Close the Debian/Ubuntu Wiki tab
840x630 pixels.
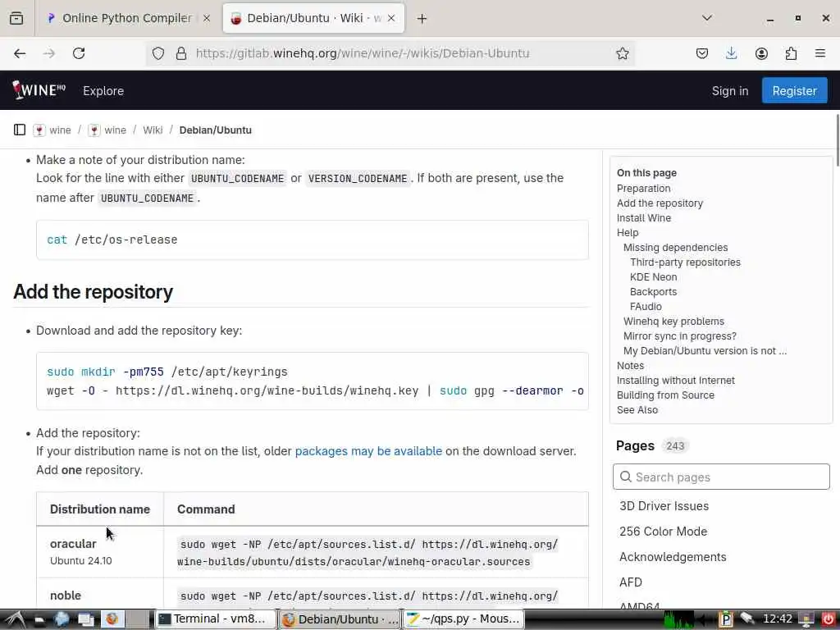click(391, 18)
